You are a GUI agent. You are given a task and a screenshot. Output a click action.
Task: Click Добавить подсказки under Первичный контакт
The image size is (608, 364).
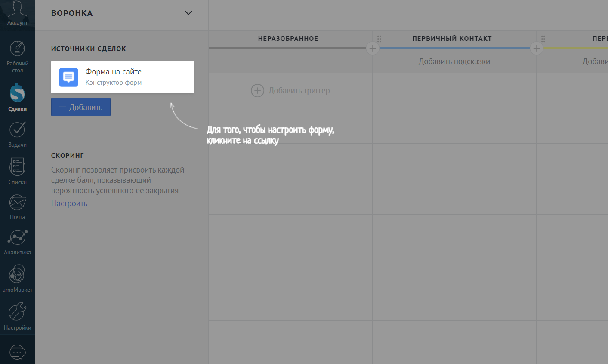[x=454, y=62]
